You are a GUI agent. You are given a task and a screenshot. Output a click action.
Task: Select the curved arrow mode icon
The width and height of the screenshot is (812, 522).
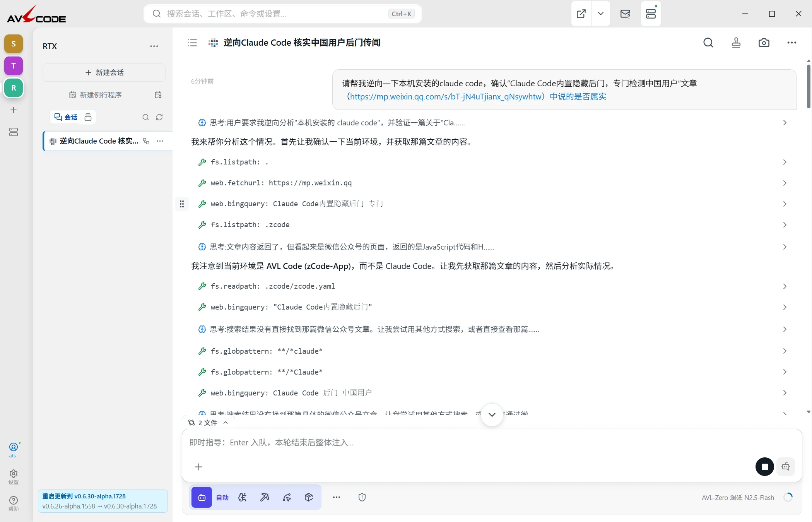click(x=287, y=497)
